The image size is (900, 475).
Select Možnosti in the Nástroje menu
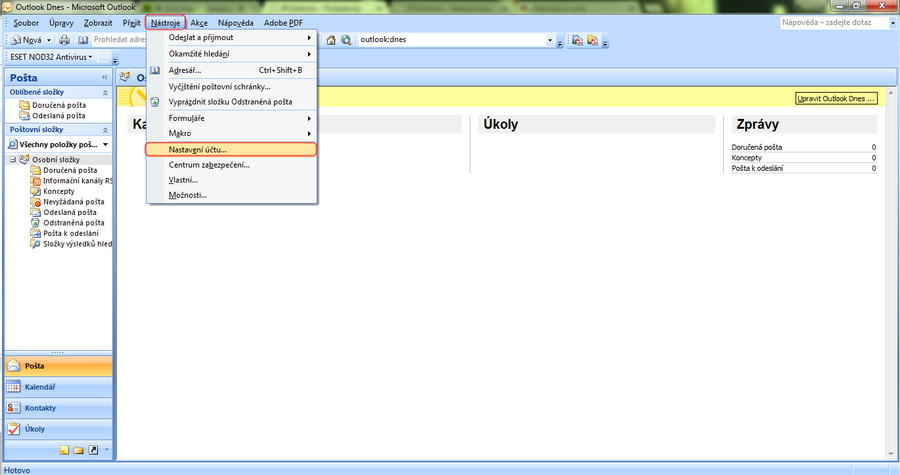point(188,194)
